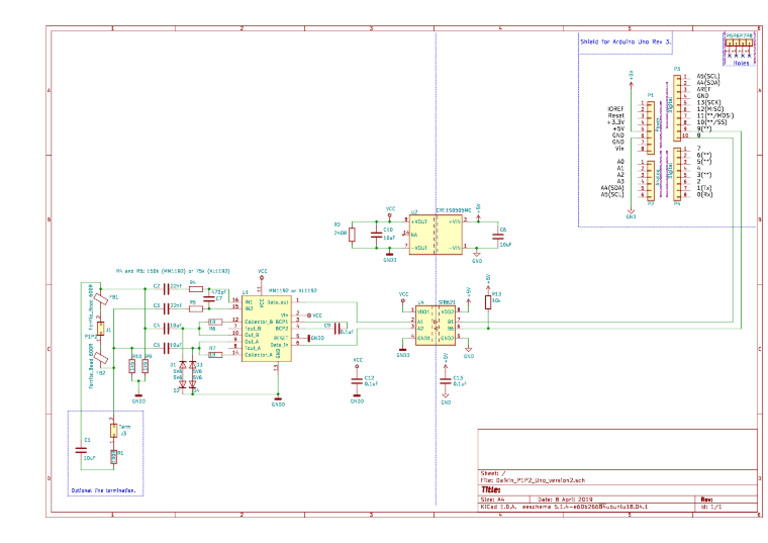This screenshot has height=543, width=768.
Task: Click ferrite bead FB2 symbol
Action: coord(101,358)
